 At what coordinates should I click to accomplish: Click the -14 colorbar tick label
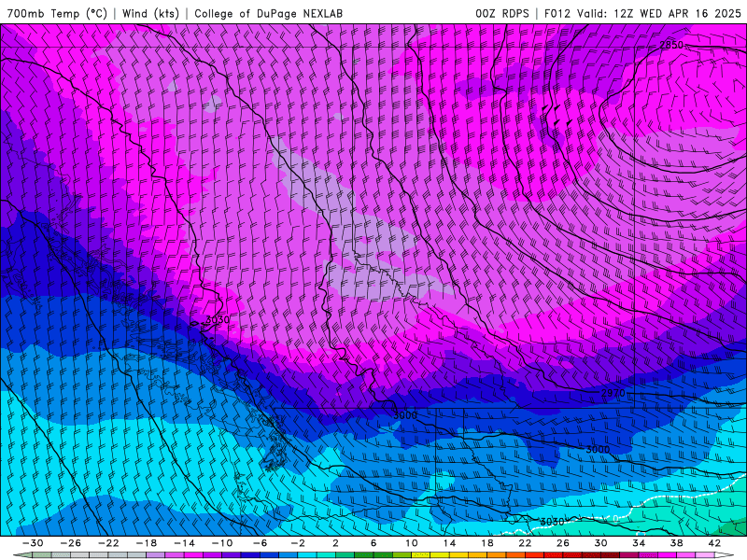coord(184,543)
